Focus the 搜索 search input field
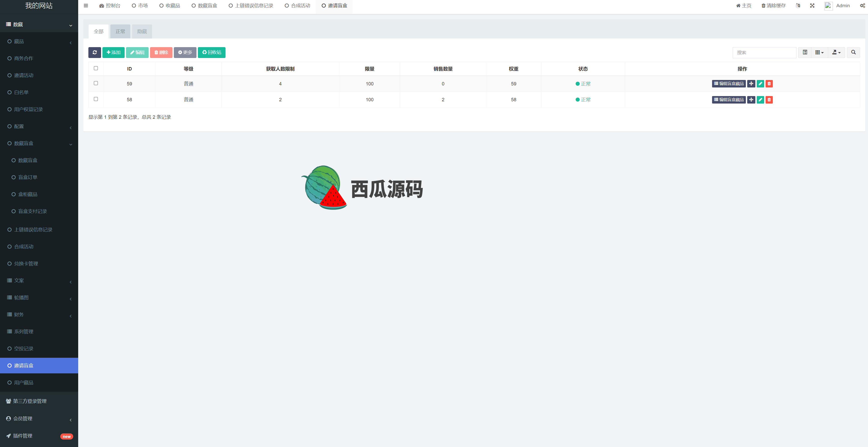The width and height of the screenshot is (868, 447). click(764, 53)
